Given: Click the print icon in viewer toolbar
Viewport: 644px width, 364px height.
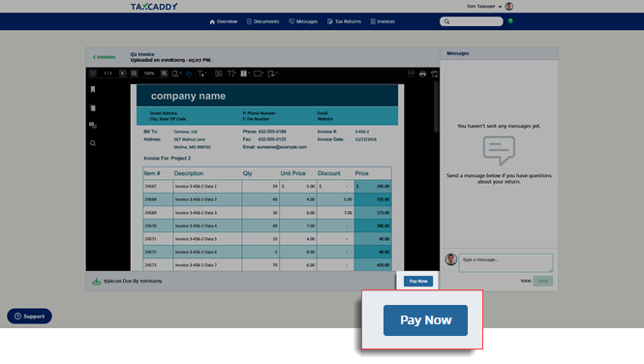Looking at the screenshot, I should pyautogui.click(x=422, y=74).
